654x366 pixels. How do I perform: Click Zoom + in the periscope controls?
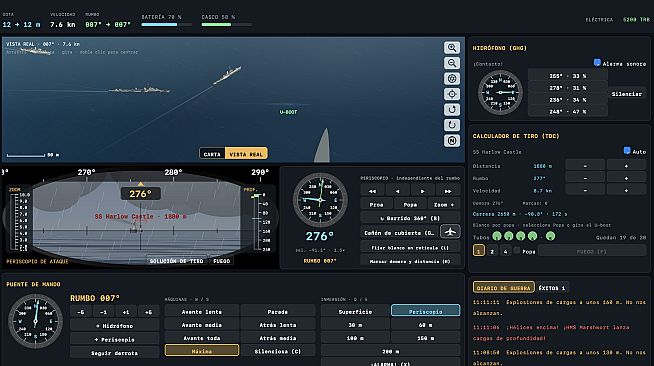(x=444, y=204)
